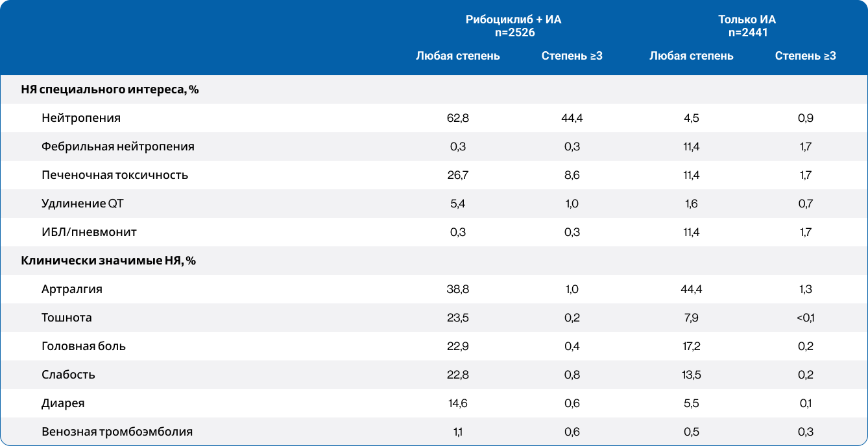The width and height of the screenshot is (868, 446).
Task: Click the 62,8 value for Нейтропения
Action: tap(459, 118)
